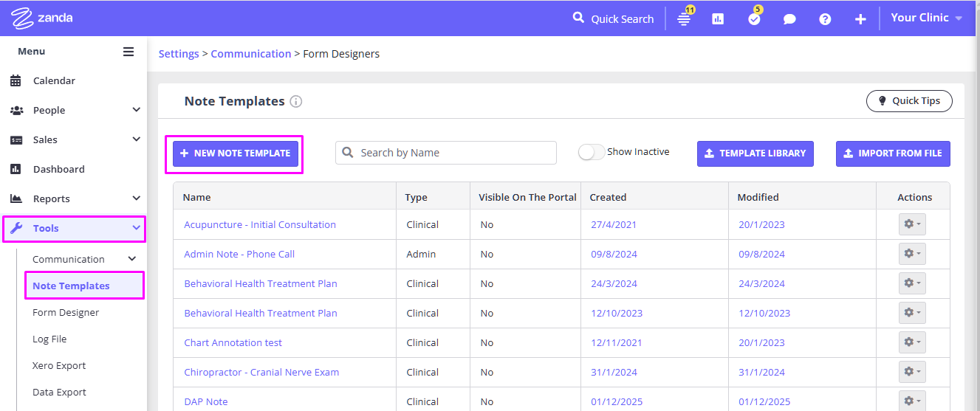Toggle the Show Inactive switch
This screenshot has width=980, height=411.
(x=591, y=152)
